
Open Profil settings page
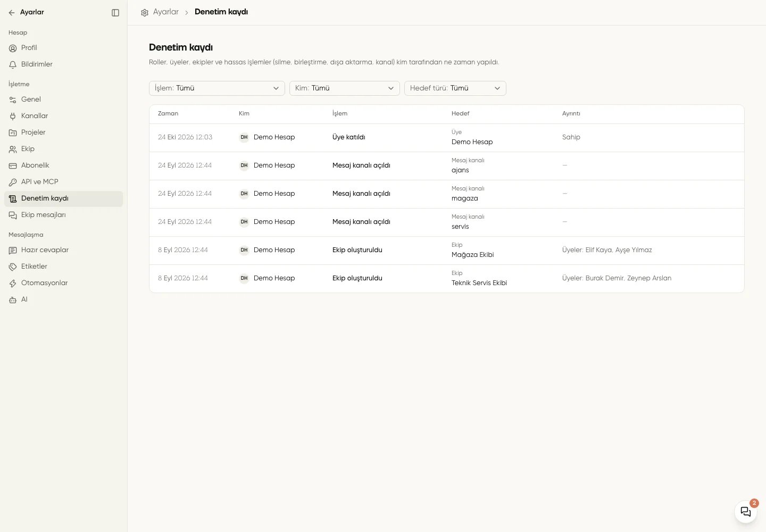(x=63, y=48)
